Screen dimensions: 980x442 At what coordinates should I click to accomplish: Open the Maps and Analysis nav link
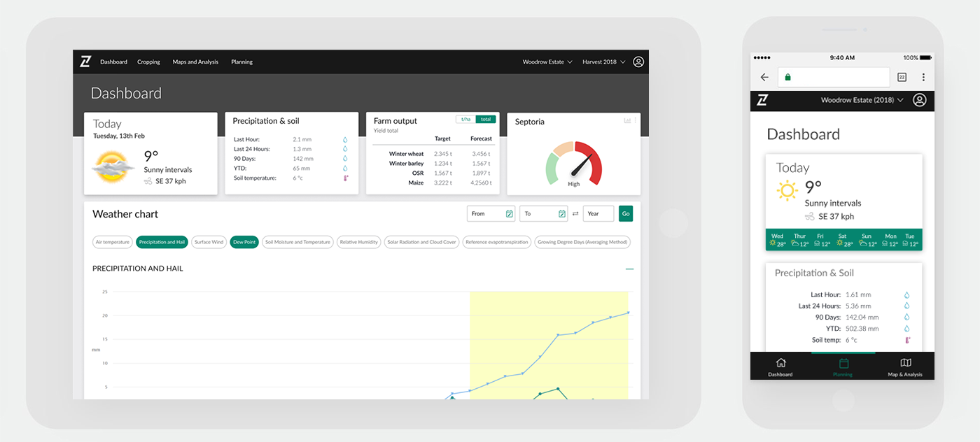pos(195,62)
